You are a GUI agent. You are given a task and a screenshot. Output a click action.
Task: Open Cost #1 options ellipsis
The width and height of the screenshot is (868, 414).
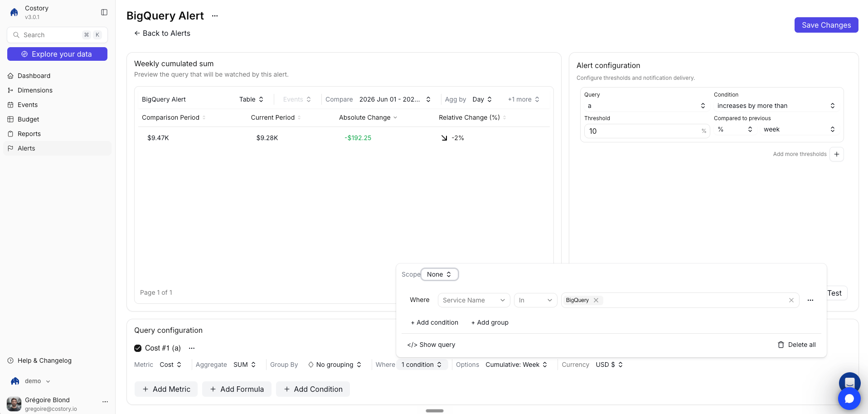pos(192,348)
